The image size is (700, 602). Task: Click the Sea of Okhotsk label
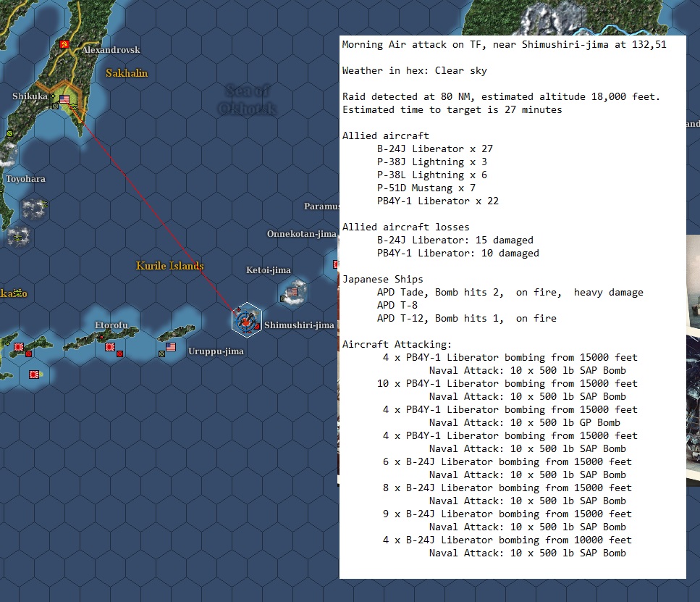[248, 99]
